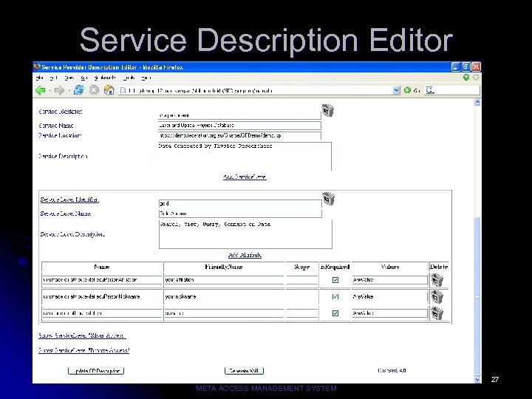Click into the Service Description text area

pos(245,156)
